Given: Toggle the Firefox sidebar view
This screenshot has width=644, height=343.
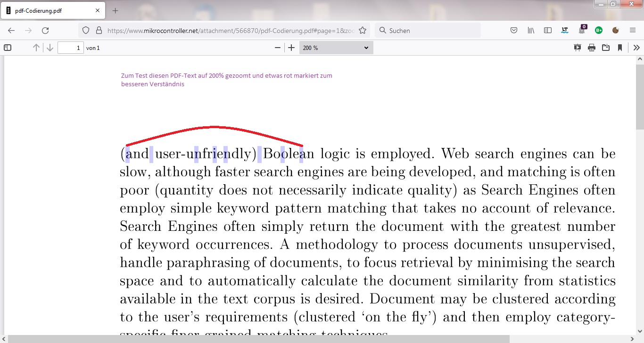Looking at the screenshot, I should point(548,30).
